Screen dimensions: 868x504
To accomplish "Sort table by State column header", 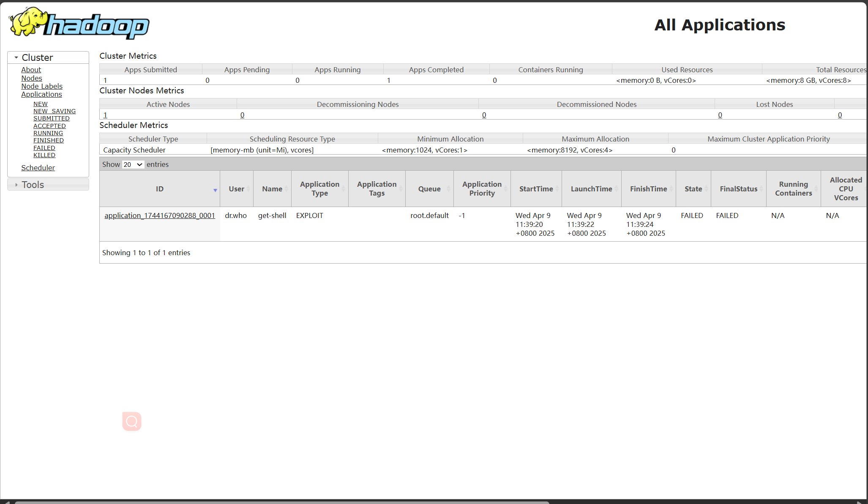I will (693, 189).
